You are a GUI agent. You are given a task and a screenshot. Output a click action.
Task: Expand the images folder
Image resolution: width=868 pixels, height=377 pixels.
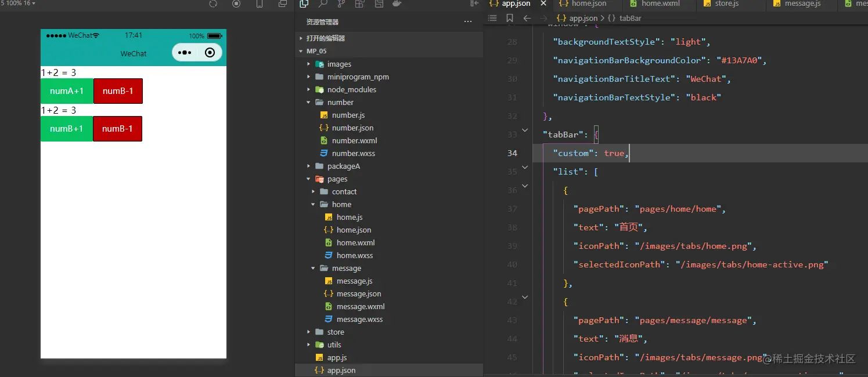coord(389,64)
